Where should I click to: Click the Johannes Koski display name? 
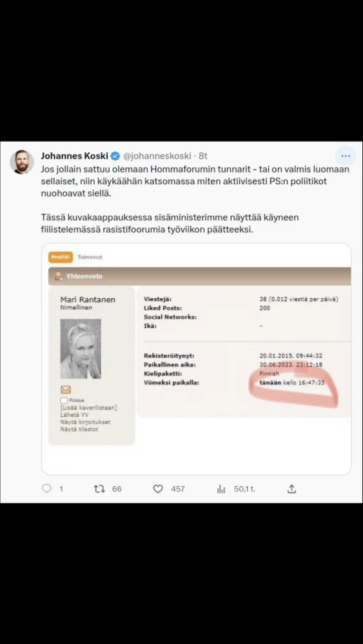[x=74, y=156]
